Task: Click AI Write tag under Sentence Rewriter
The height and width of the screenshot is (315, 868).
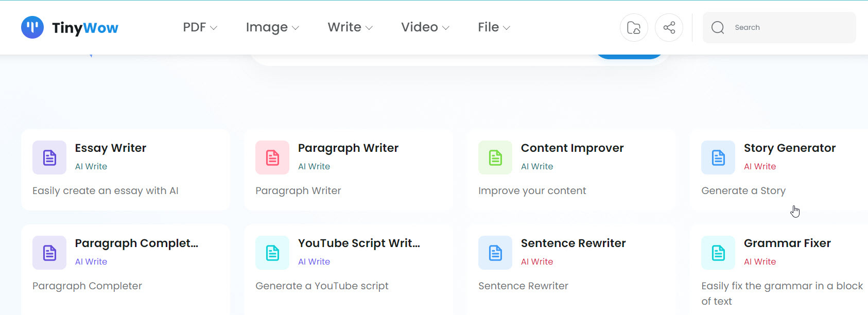Action: [x=537, y=261]
